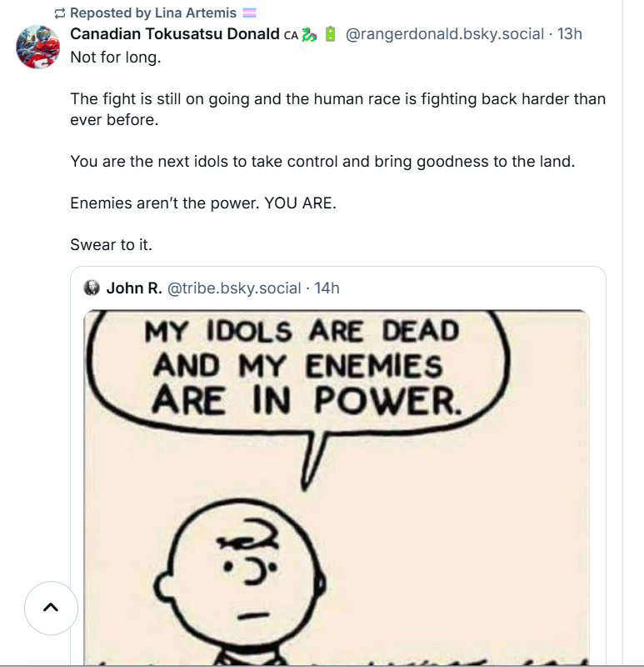This screenshot has width=644, height=667.
Task: Click the 13h post timestamp
Action: pyautogui.click(x=570, y=34)
